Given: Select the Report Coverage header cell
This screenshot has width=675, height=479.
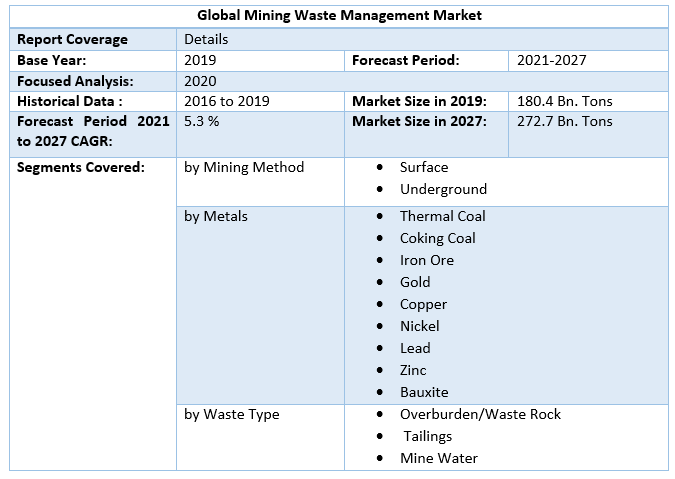Looking at the screenshot, I should point(73,39).
